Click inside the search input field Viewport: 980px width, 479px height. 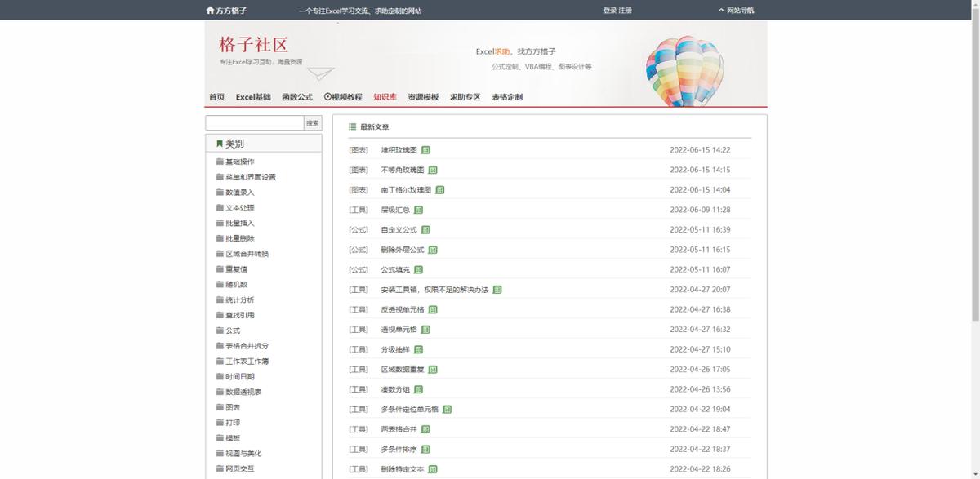pos(253,122)
